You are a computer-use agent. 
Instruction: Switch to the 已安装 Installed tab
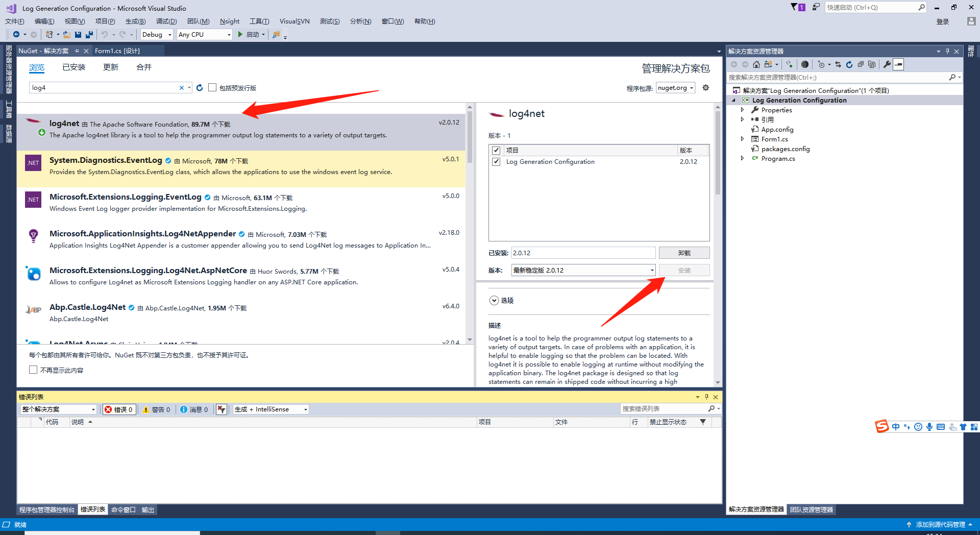[74, 67]
